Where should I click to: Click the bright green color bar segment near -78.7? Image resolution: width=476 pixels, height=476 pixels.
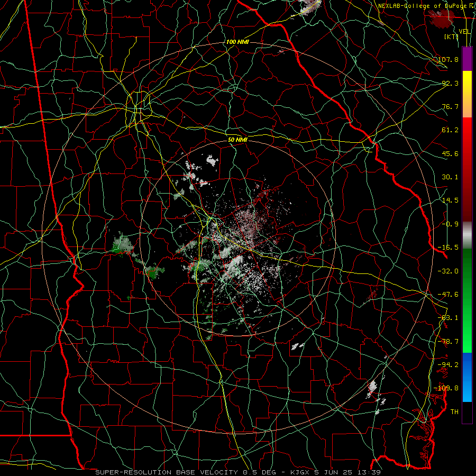[467, 342]
